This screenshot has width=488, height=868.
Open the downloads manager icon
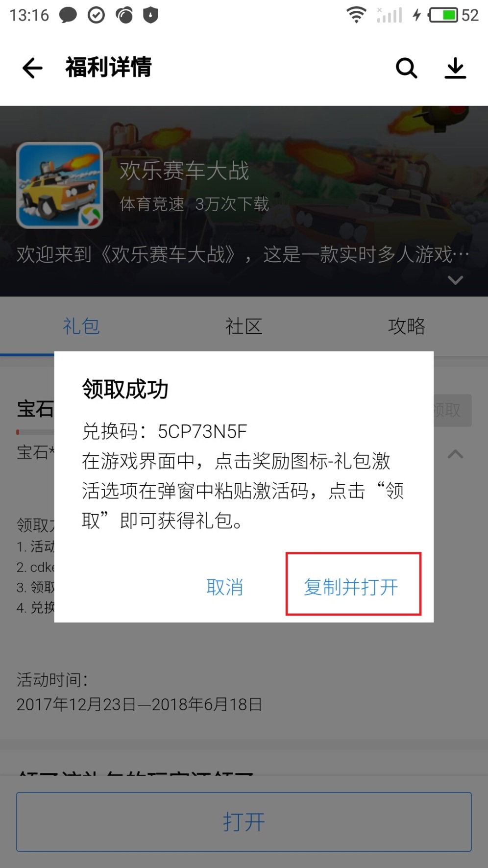pyautogui.click(x=455, y=68)
